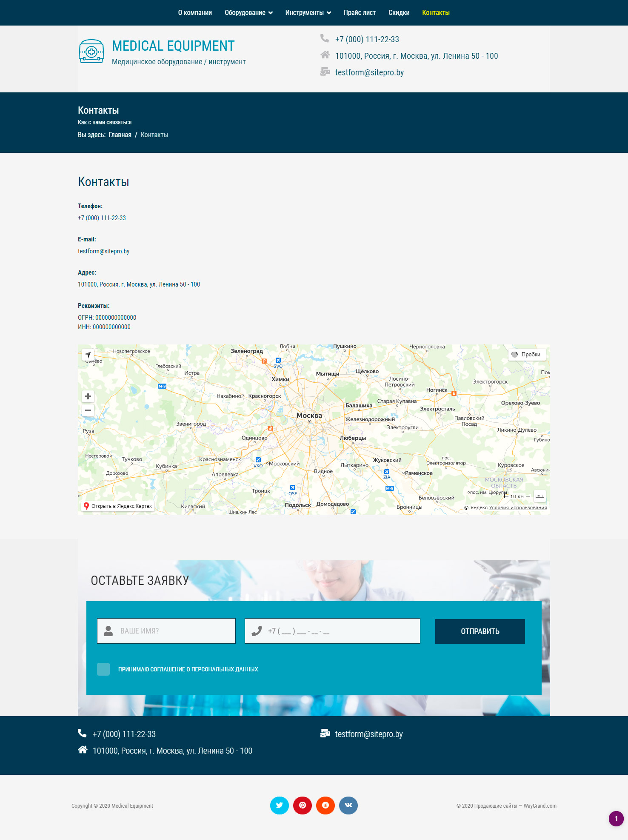Go to the Скидки page
This screenshot has width=628, height=840.
(x=399, y=13)
